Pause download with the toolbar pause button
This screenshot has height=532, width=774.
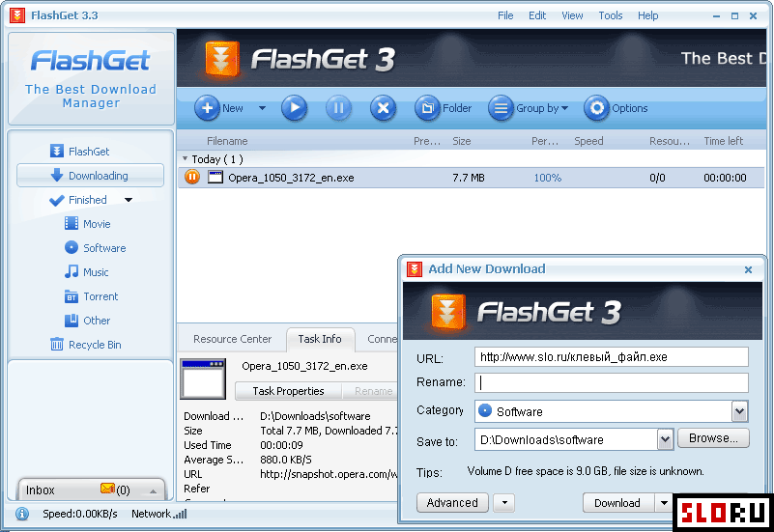point(338,107)
